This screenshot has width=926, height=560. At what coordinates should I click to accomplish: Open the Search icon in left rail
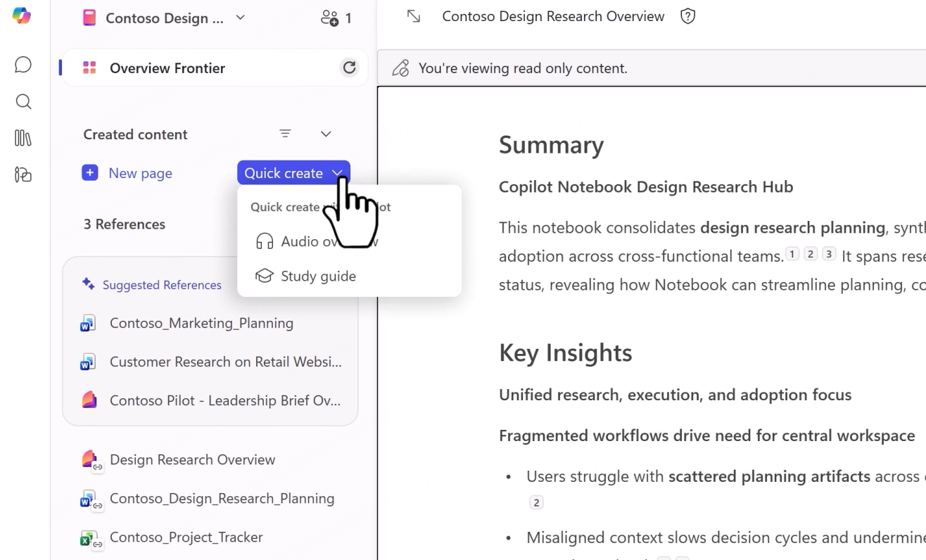(x=23, y=102)
